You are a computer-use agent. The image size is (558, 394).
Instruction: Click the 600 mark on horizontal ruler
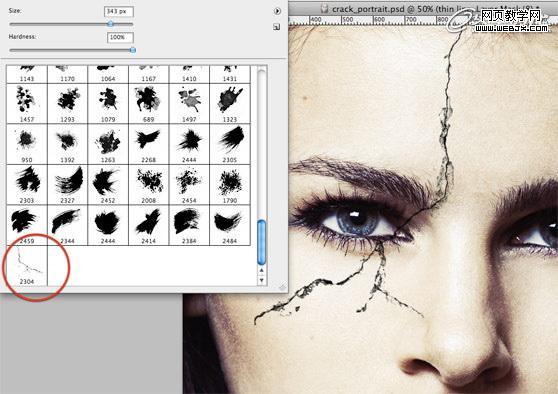click(379, 20)
